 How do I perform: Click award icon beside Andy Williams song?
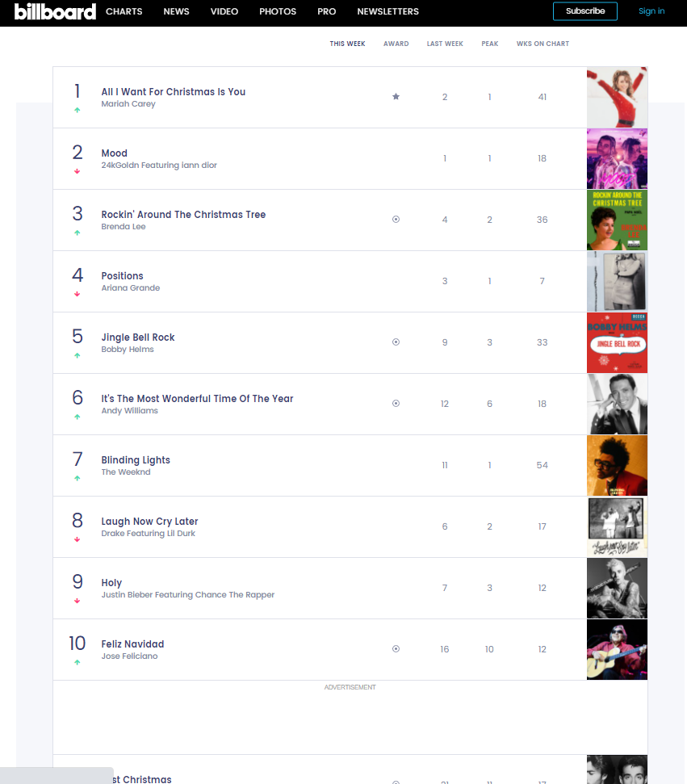click(x=396, y=404)
